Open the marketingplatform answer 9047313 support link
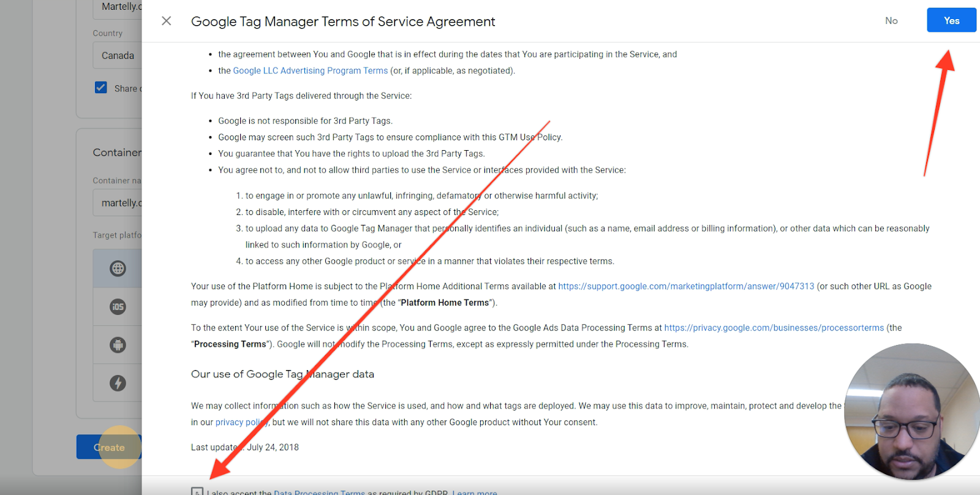The width and height of the screenshot is (980, 495). pos(686,286)
